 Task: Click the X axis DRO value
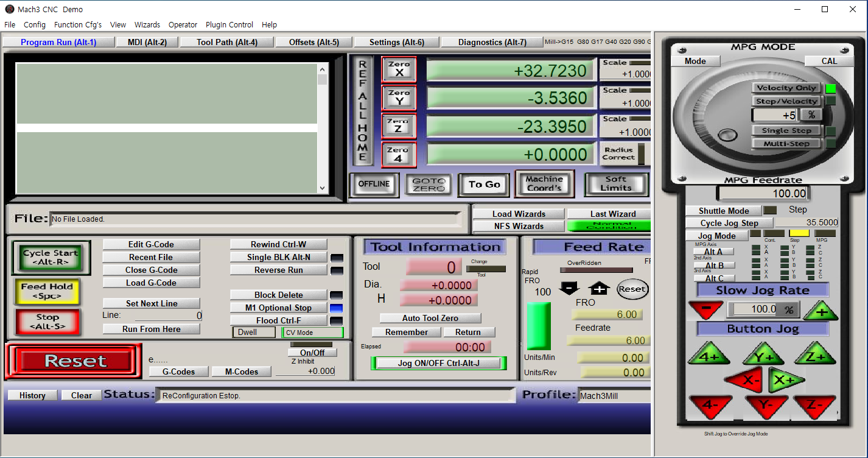pos(510,70)
